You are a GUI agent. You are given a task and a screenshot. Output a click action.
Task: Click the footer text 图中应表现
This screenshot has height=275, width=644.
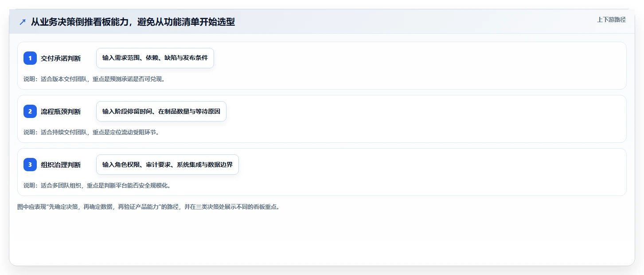click(x=148, y=207)
